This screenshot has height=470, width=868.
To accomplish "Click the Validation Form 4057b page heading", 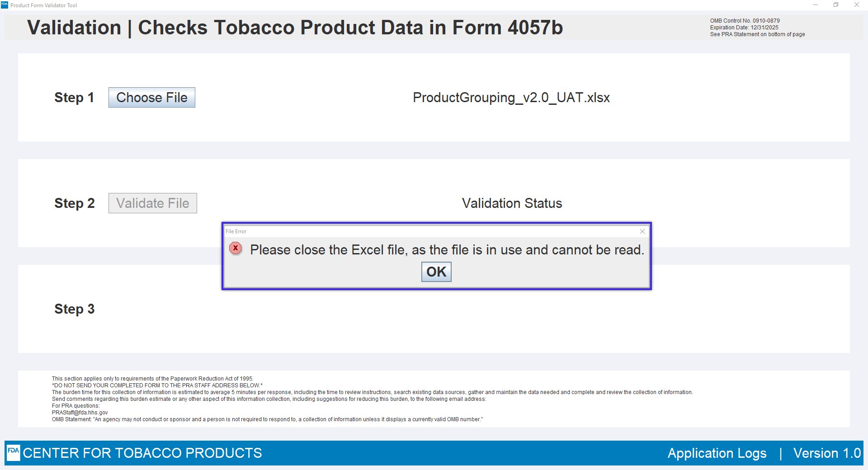I will [x=295, y=28].
